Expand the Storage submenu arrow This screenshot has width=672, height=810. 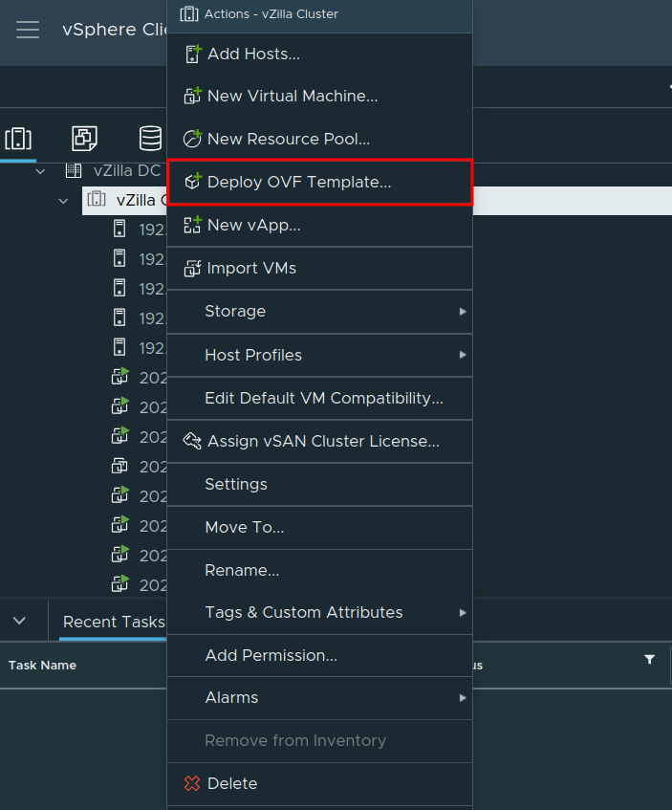tap(463, 312)
